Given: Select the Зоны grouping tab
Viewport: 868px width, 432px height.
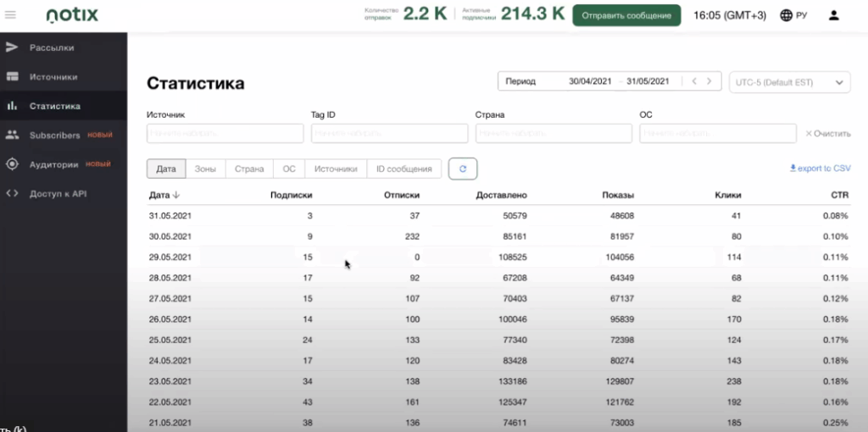Looking at the screenshot, I should pyautogui.click(x=205, y=169).
